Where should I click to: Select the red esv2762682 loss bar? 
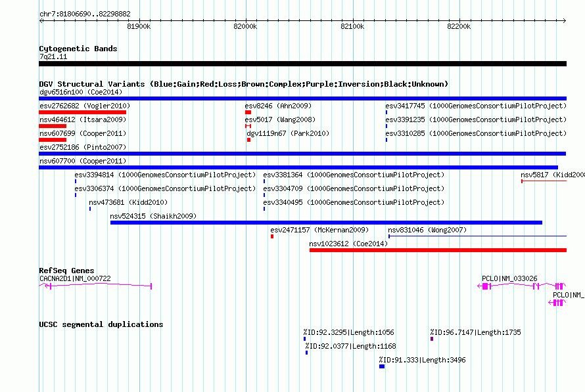point(82,112)
